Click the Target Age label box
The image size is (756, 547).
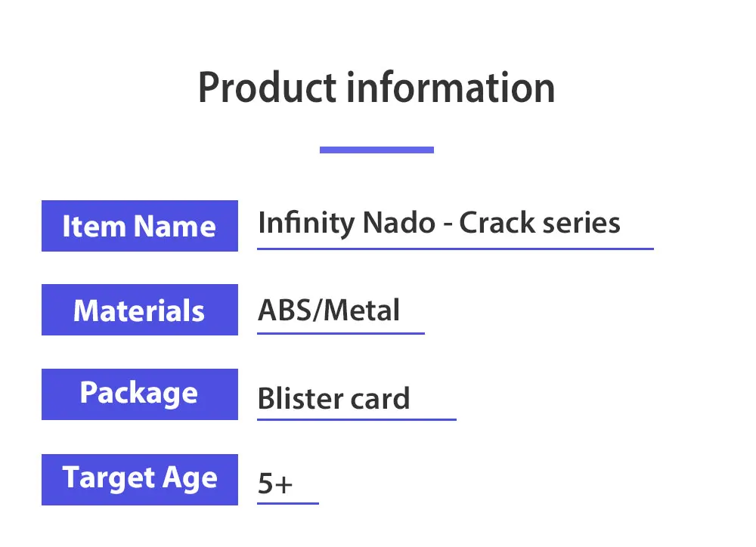[x=139, y=479]
